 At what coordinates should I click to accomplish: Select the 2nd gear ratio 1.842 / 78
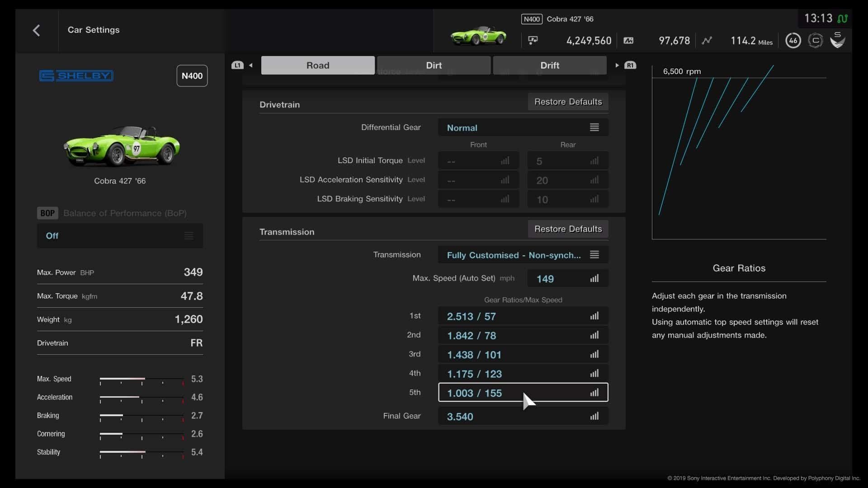click(x=523, y=335)
